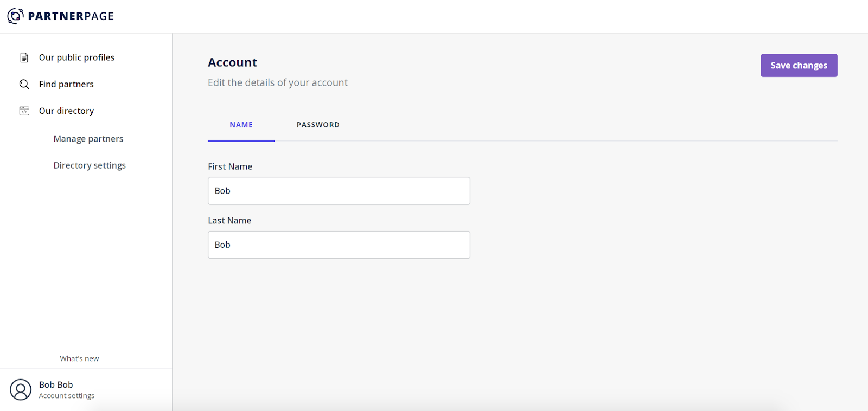Open Our public profiles page
Image resolution: width=868 pixels, height=411 pixels.
(76, 57)
